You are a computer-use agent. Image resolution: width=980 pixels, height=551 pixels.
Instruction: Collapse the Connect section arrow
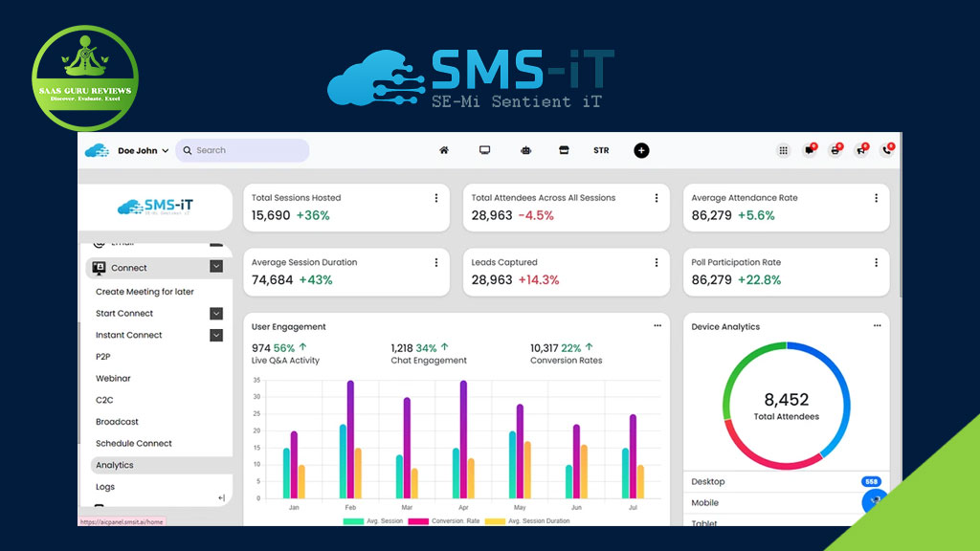216,267
